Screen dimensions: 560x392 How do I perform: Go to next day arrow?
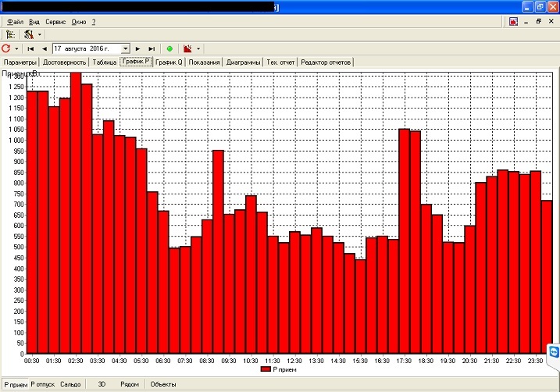pos(138,49)
